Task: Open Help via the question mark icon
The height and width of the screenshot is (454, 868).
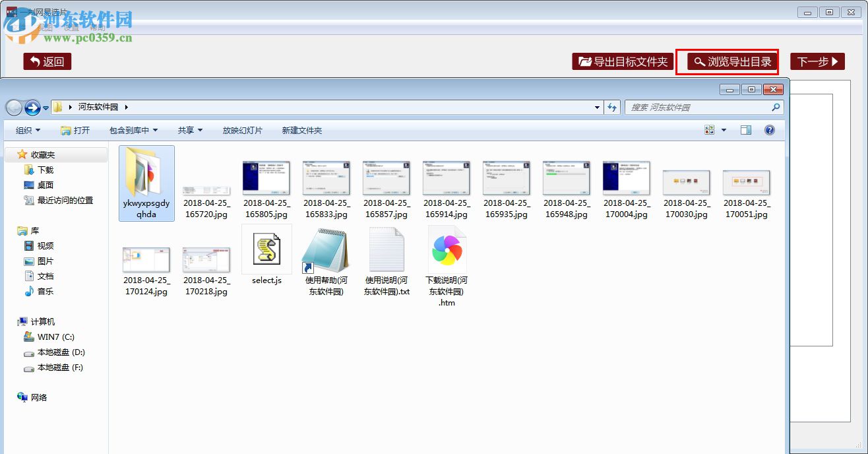Action: pyautogui.click(x=769, y=130)
